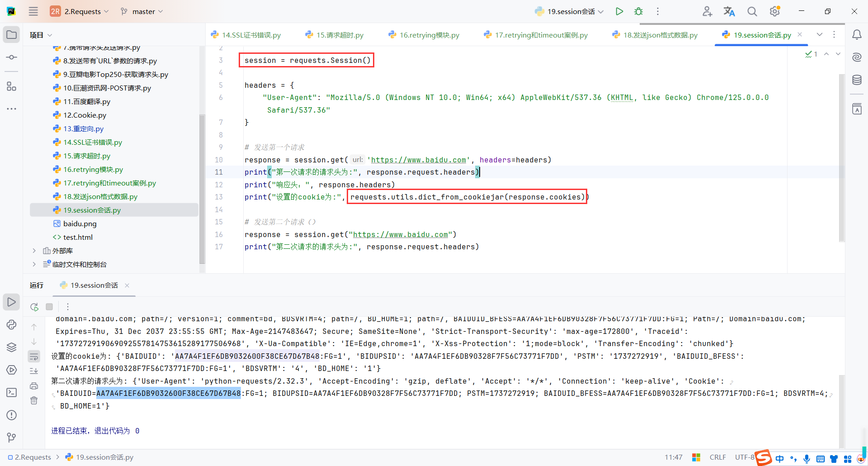
Task: Open the Python Packages tool window
Action: 11,347
